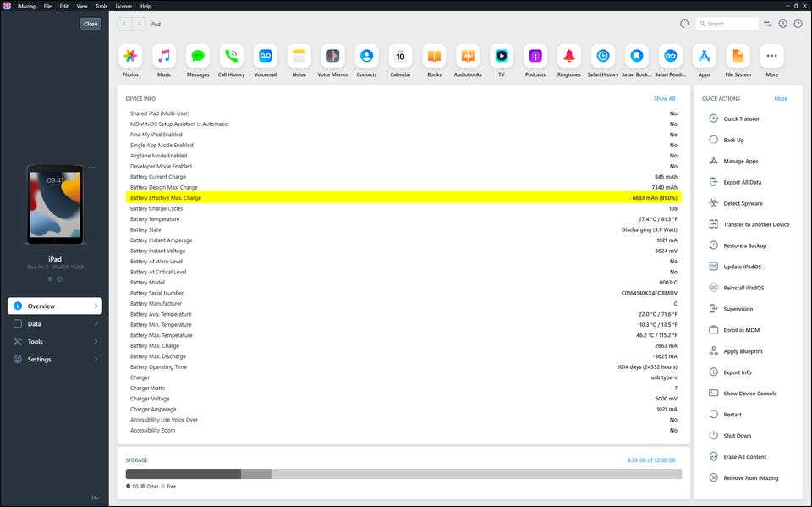812x507 pixels.
Task: Open the Podcasts icon
Action: click(x=535, y=56)
